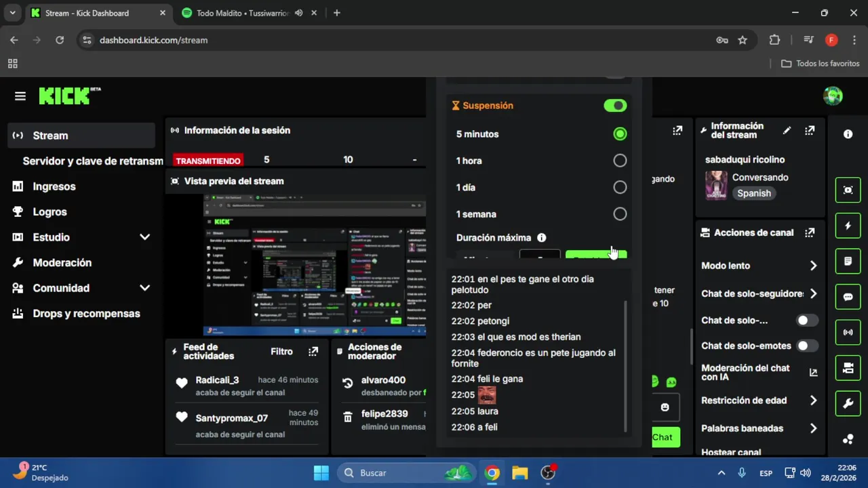Pop out the chat panel behind the dialog
Screen dimensions: 868x488
pyautogui.click(x=677, y=130)
